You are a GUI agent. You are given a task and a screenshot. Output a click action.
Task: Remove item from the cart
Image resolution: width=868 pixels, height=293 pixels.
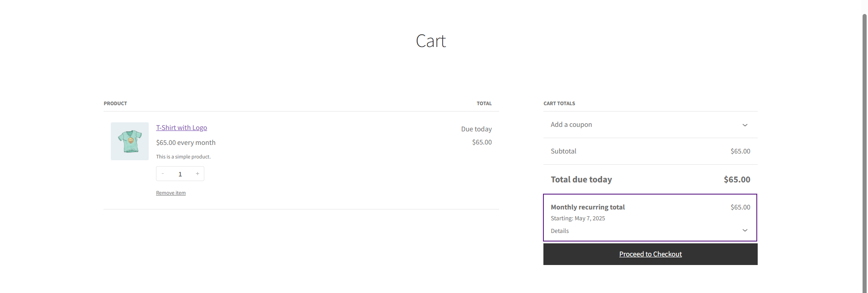coord(171,193)
